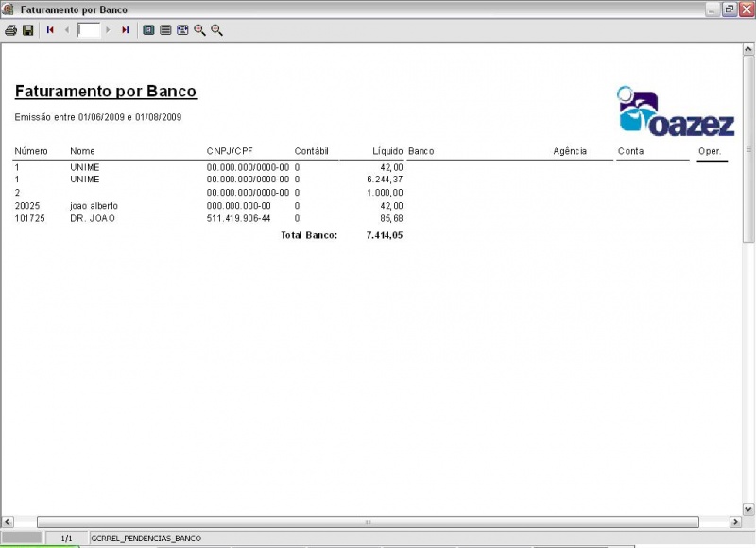Click the horizontal scrollbar thumb
Screen dimensions: 756x548
368,522
